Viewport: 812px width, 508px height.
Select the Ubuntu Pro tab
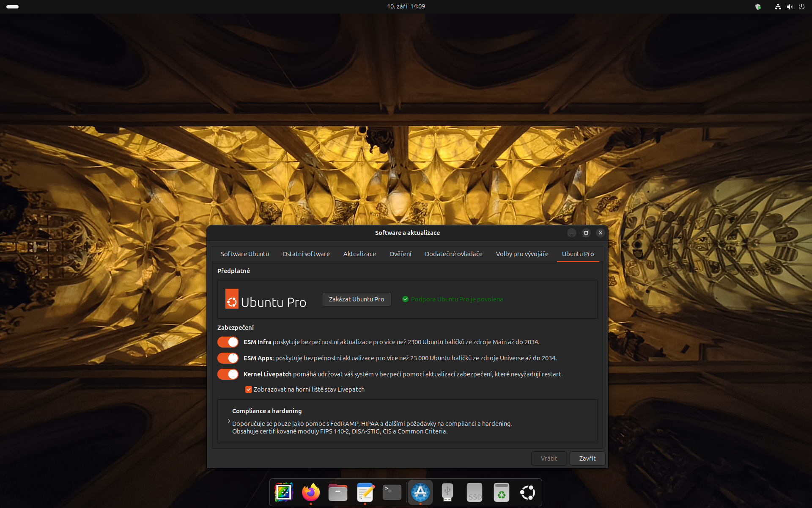click(578, 254)
